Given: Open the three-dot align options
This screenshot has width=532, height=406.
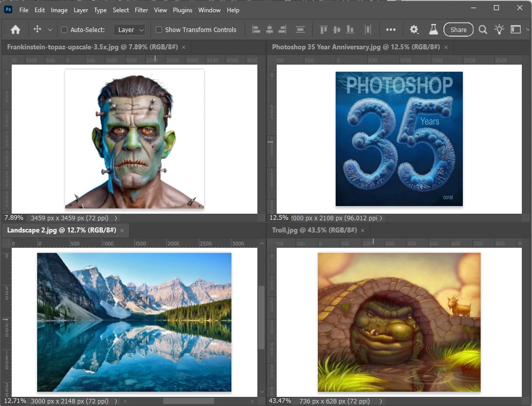Looking at the screenshot, I should (x=391, y=30).
